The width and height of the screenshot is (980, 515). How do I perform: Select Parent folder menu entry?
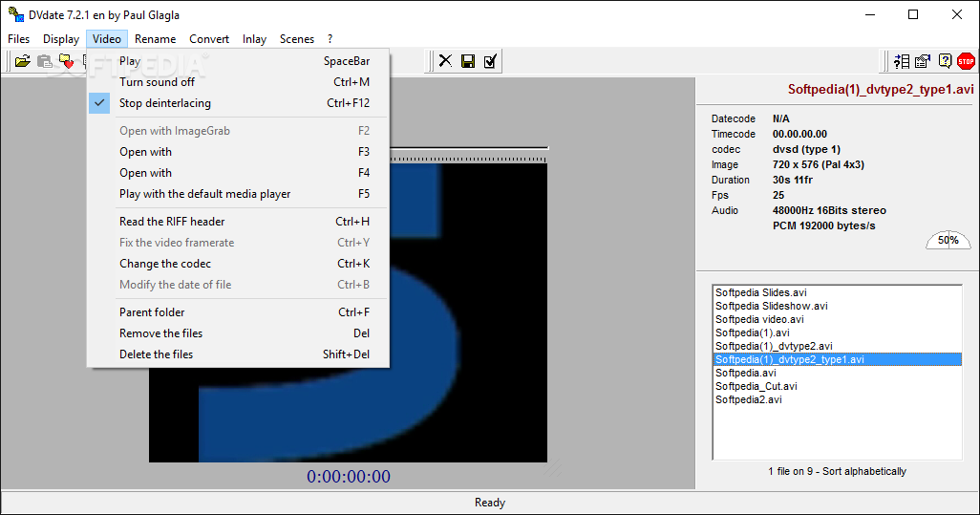238,311
